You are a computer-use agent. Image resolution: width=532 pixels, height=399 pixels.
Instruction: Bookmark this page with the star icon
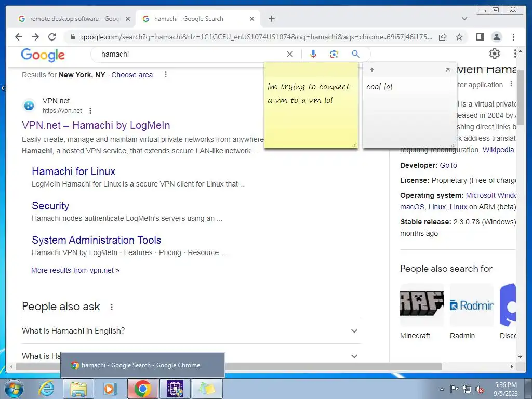click(459, 37)
